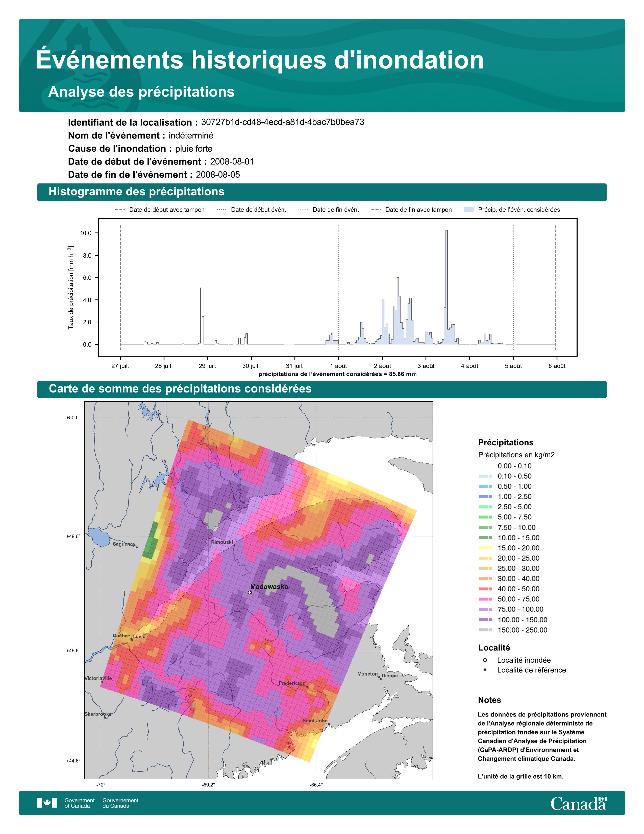Click the total precipitation 85.86 mm caption
Screen dimensions: 644x834
[337, 374]
